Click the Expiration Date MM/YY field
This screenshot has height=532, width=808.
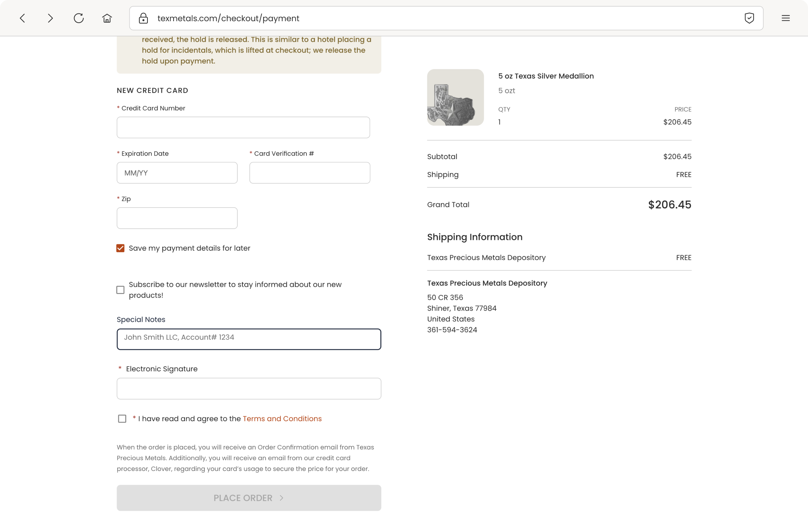coord(177,173)
